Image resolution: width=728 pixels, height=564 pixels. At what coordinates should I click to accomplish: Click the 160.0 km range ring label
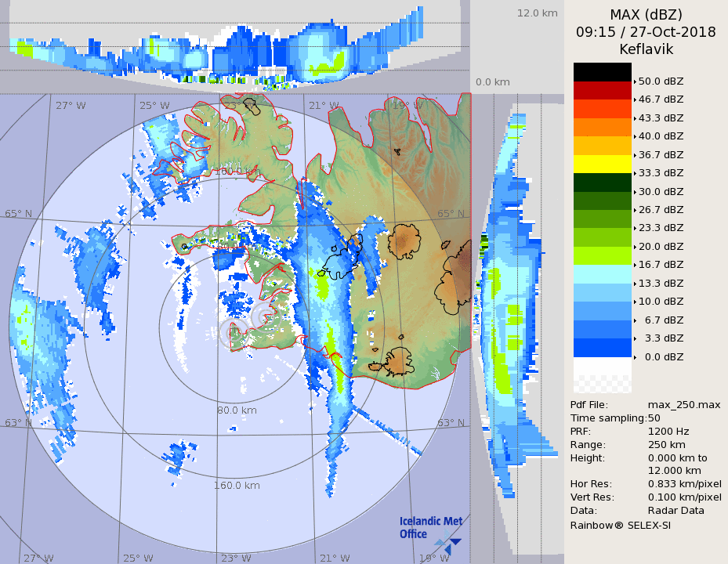(x=237, y=486)
